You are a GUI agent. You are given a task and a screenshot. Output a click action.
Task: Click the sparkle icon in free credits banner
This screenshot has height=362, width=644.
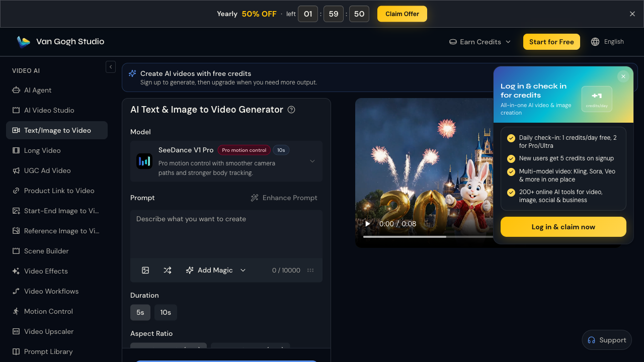click(x=132, y=73)
